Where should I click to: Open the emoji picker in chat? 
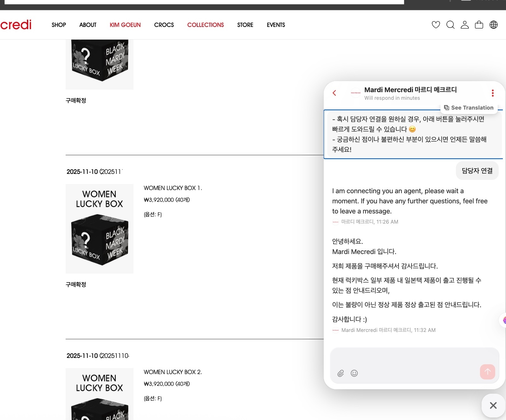tap(354, 373)
